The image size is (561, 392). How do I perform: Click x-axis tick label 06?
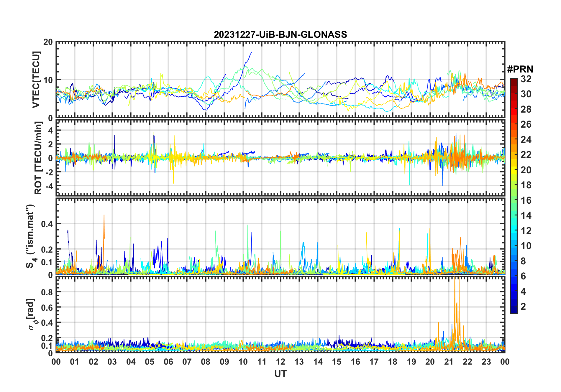(168, 362)
